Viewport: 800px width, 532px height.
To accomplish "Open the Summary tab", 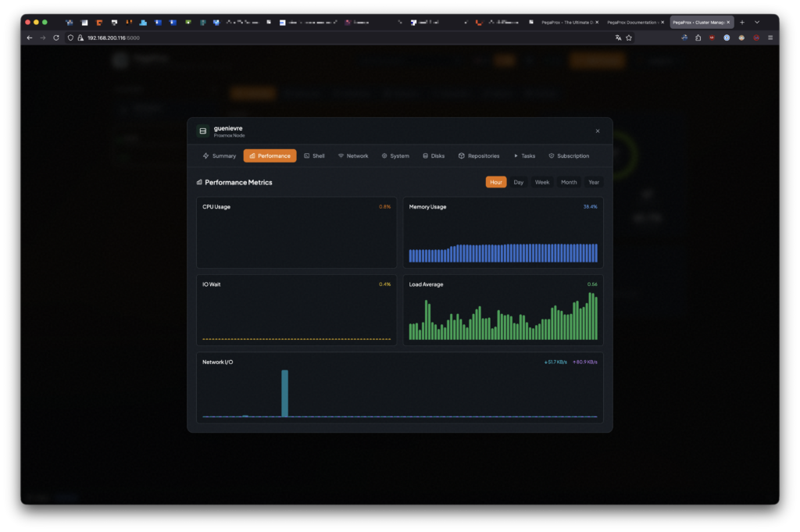I will click(219, 155).
